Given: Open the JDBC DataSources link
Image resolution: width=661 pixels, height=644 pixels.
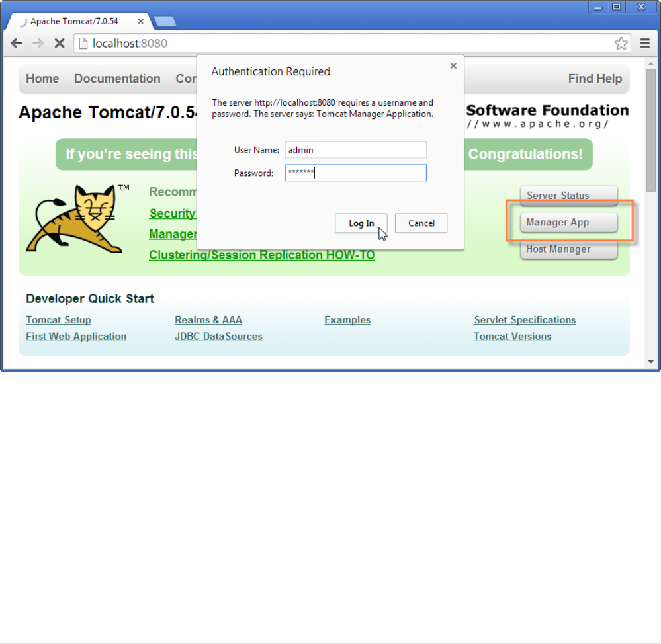Looking at the screenshot, I should click(x=218, y=336).
